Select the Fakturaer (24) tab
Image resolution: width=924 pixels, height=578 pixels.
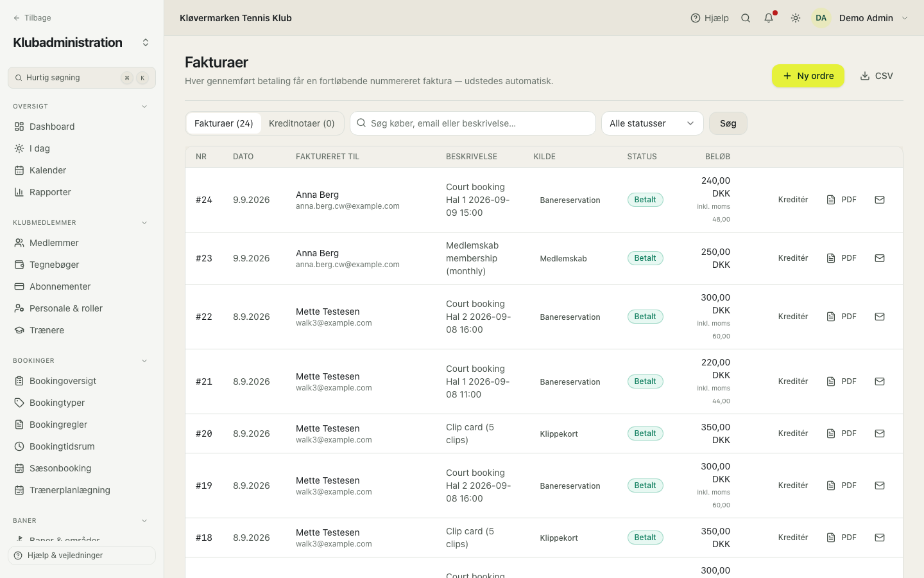[223, 123]
